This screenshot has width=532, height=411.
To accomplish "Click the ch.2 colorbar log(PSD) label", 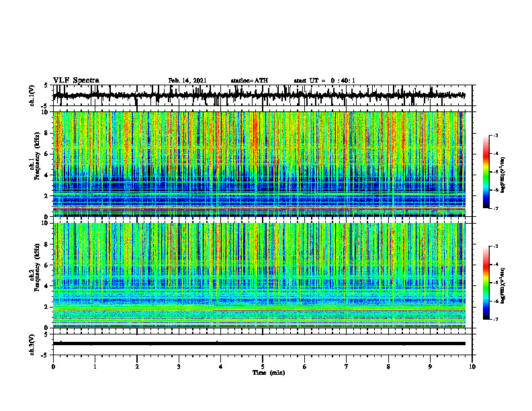I will (503, 285).
